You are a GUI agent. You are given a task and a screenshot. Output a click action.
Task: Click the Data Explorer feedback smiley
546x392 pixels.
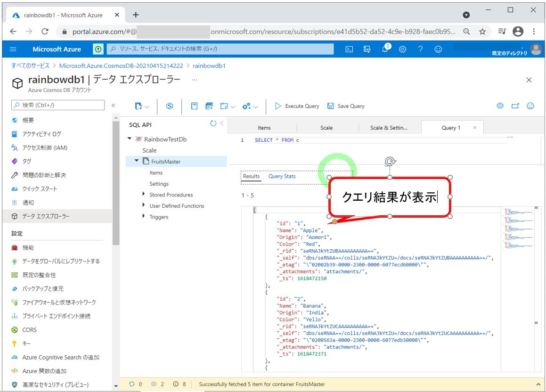click(x=530, y=106)
